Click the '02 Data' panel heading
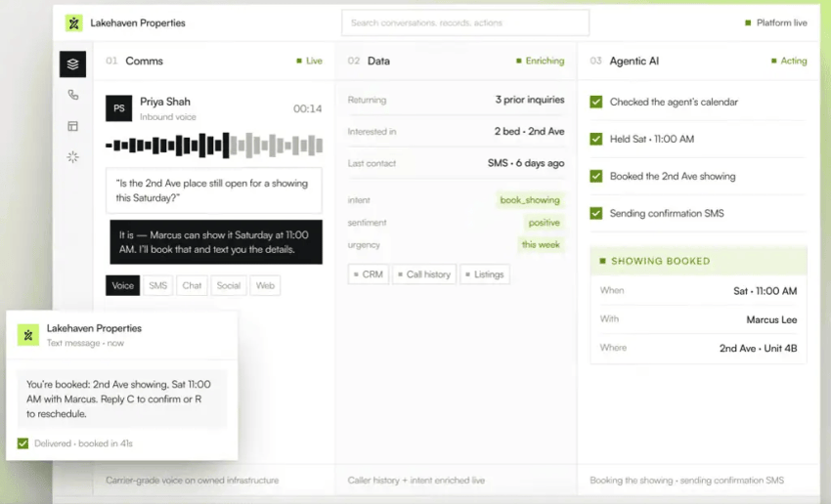Image resolution: width=831 pixels, height=504 pixels. click(x=369, y=61)
